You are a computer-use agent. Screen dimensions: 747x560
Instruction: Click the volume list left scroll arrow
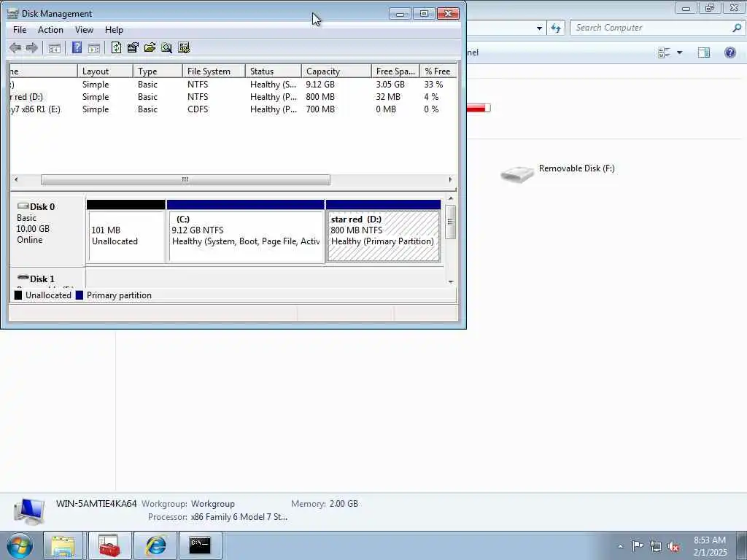tap(16, 179)
